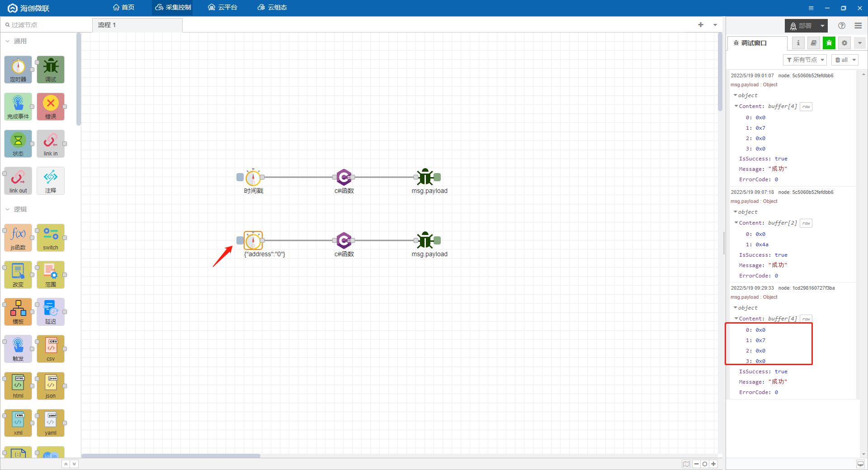Click the canvas vertical scrollbar
The height and width of the screenshot is (470, 868).
tap(720, 72)
